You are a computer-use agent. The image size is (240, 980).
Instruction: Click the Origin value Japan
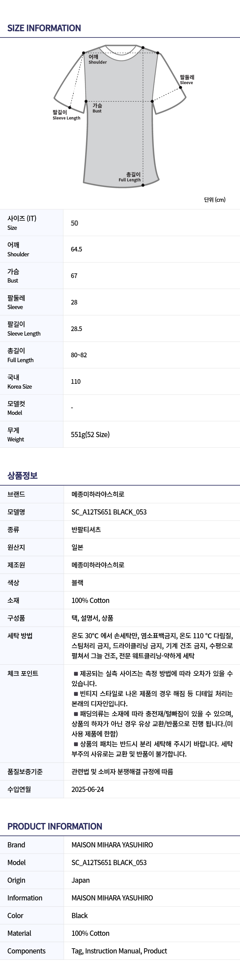click(x=81, y=880)
